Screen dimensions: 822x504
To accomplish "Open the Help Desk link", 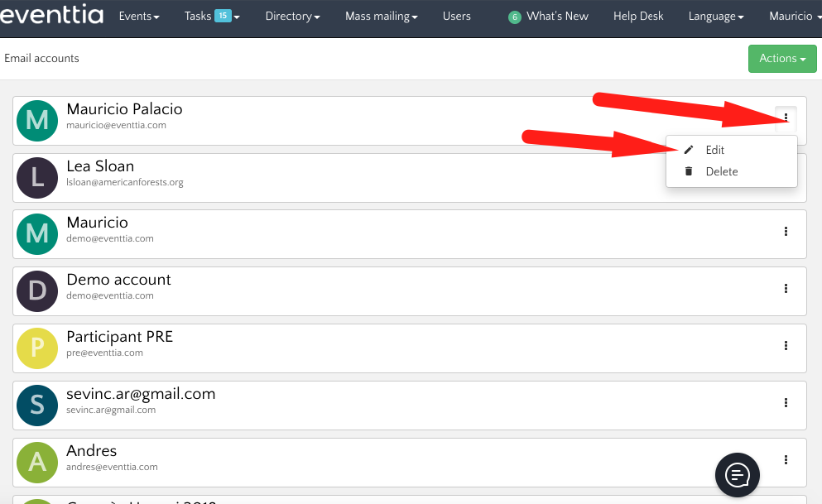I will coord(639,17).
